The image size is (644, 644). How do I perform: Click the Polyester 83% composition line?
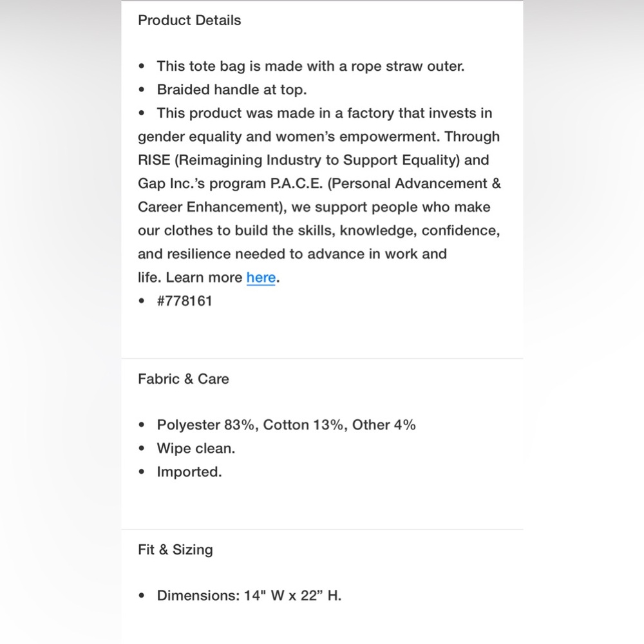point(287,424)
